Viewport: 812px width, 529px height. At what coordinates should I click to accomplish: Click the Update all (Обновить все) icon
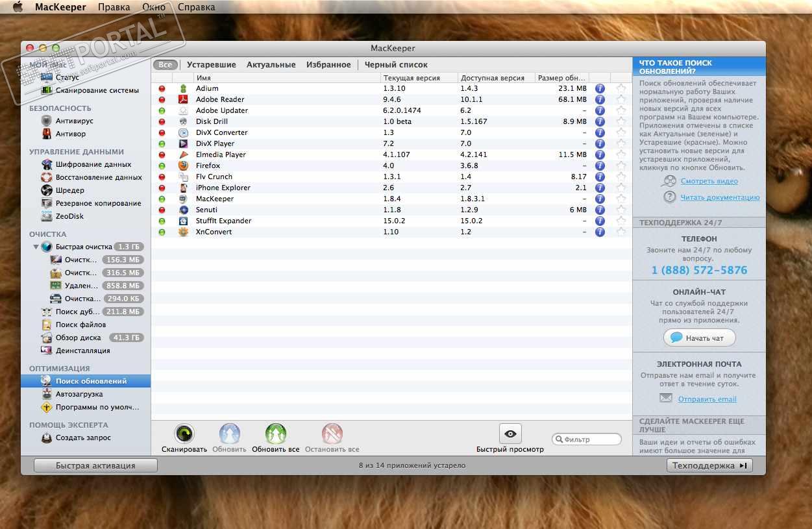click(x=276, y=434)
